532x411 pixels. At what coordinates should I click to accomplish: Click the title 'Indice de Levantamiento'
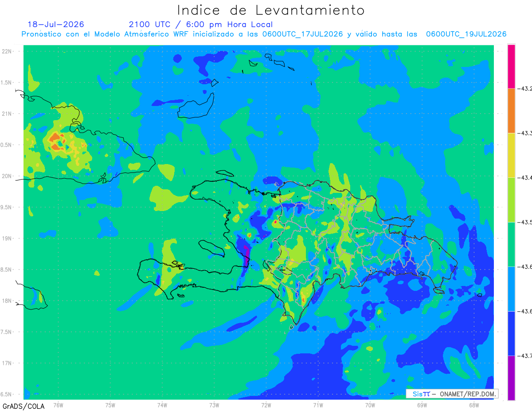click(271, 10)
